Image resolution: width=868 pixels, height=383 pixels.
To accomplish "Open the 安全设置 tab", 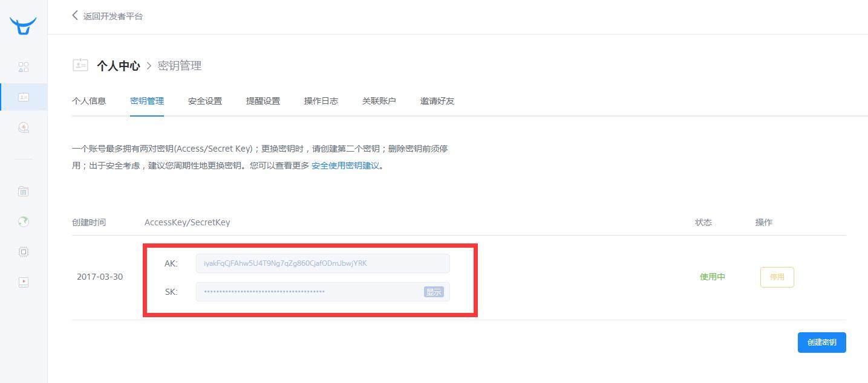I will (205, 101).
